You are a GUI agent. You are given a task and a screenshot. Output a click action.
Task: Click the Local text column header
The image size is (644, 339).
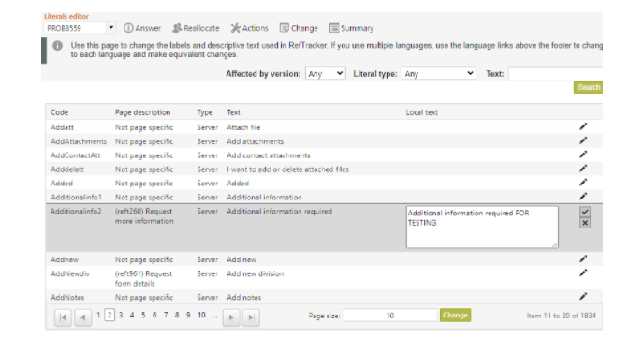(422, 112)
